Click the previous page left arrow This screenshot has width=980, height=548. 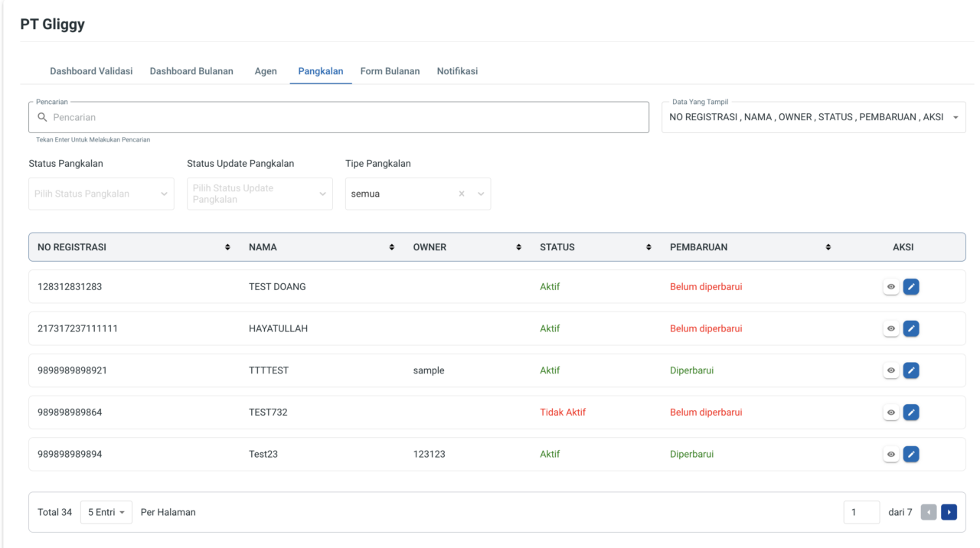pos(929,512)
